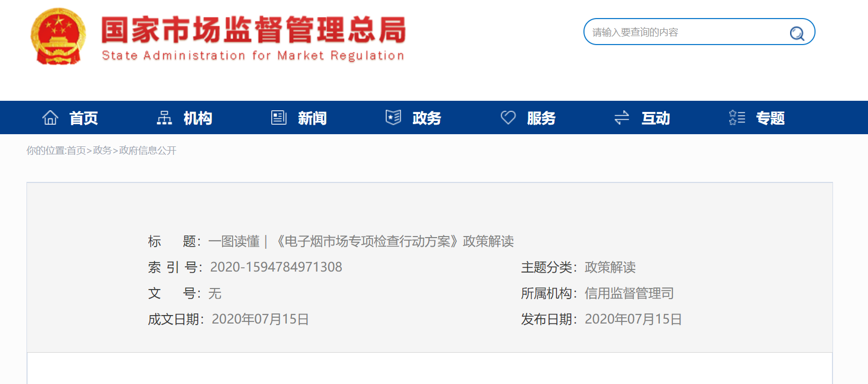Click the list icon beside 专题
This screenshot has height=384, width=868.
coord(737,117)
